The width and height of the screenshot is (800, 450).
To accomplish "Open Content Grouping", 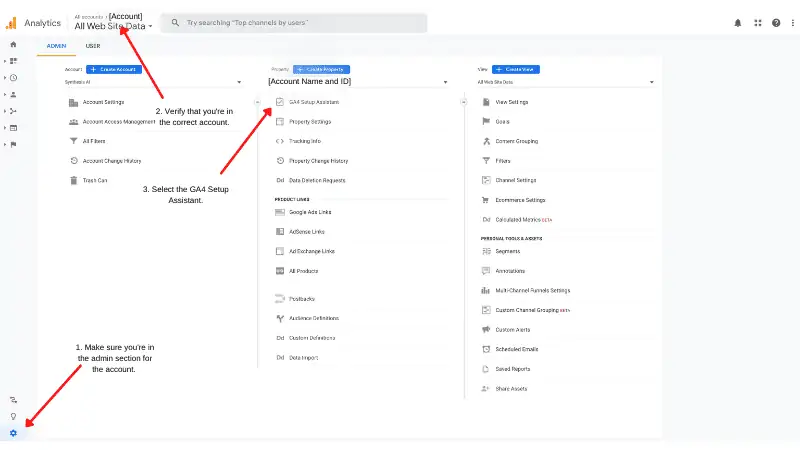I will (516, 141).
